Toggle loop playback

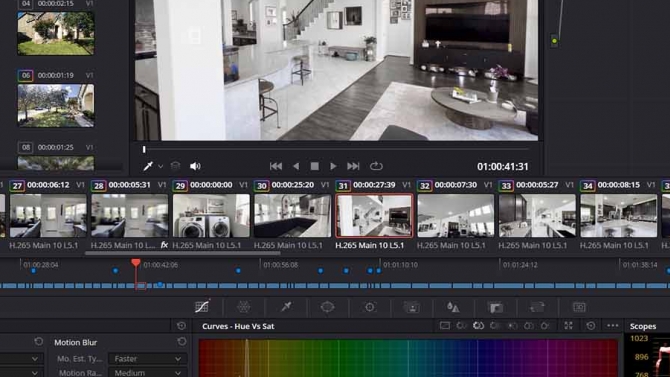click(376, 166)
